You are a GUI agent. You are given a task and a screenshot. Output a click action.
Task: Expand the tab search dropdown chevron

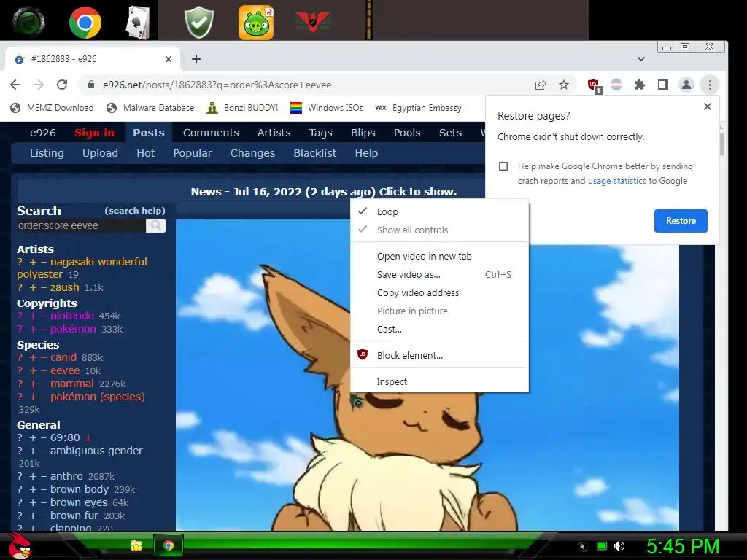coord(640,59)
